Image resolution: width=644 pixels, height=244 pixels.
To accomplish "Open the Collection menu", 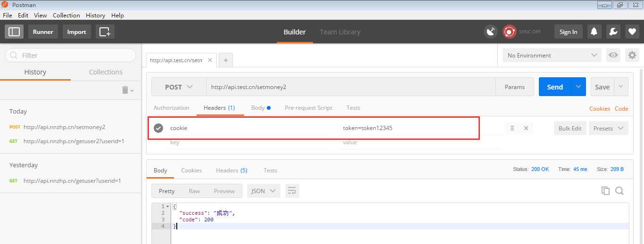I will 66,15.
